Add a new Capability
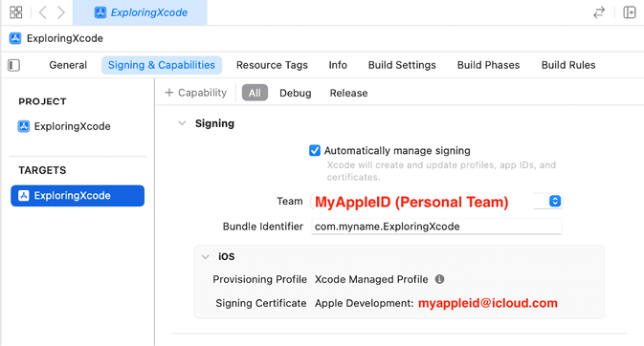 [x=196, y=93]
